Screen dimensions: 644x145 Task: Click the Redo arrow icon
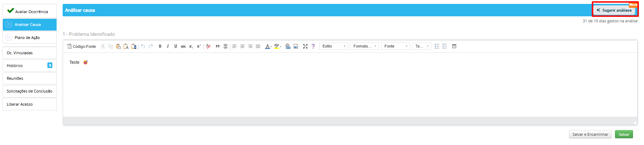tap(151, 46)
